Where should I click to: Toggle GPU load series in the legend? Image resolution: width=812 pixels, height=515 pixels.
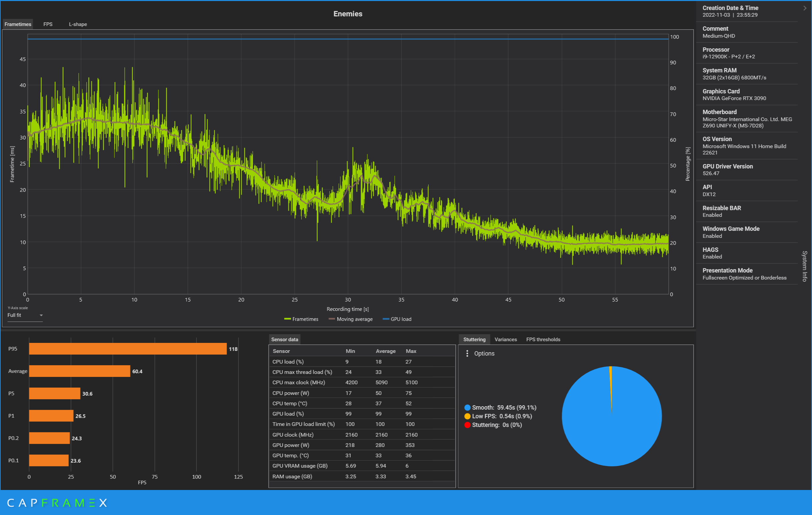(397, 319)
